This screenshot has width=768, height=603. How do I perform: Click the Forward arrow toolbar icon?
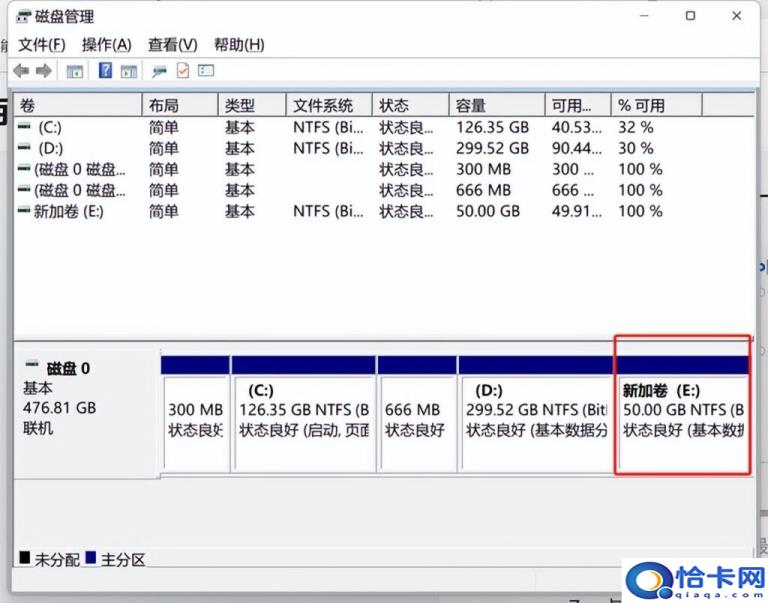(x=44, y=71)
